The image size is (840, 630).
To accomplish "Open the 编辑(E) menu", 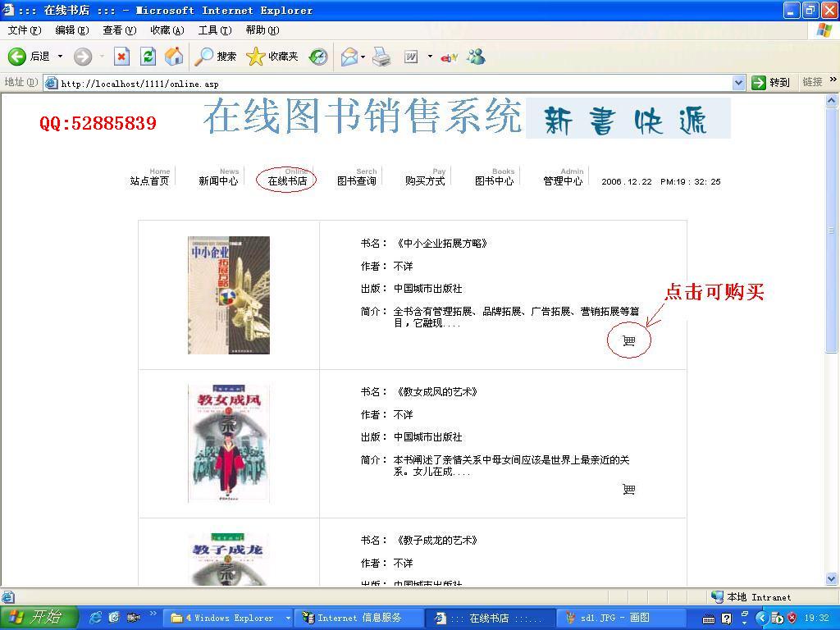I will tap(72, 30).
